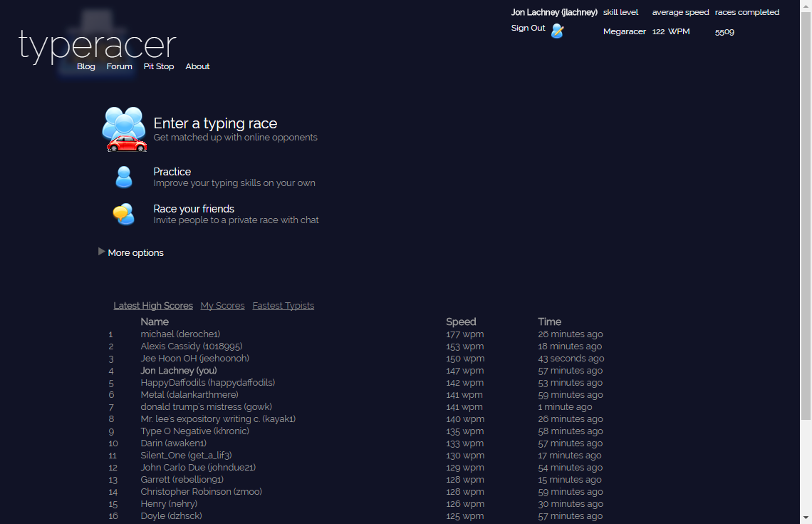The width and height of the screenshot is (812, 524).
Task: Click the 43 seconds ago time
Action: [x=571, y=359]
